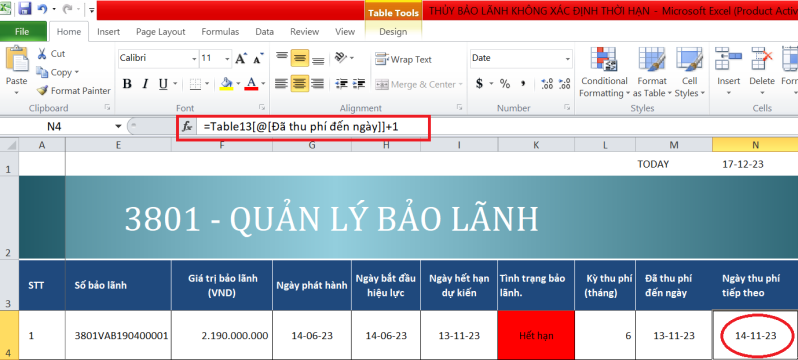The width and height of the screenshot is (798, 360).
Task: Click the yellow Fill Color bucket
Action: [x=226, y=84]
